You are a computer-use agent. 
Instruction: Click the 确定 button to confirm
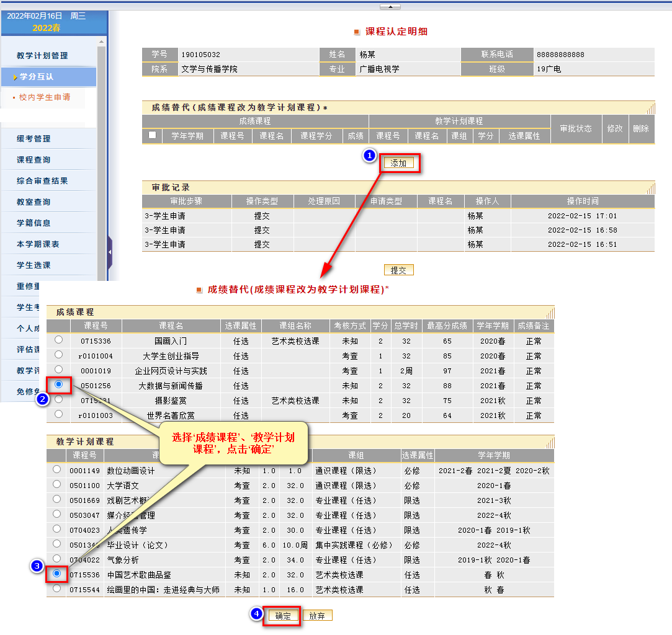(x=283, y=616)
